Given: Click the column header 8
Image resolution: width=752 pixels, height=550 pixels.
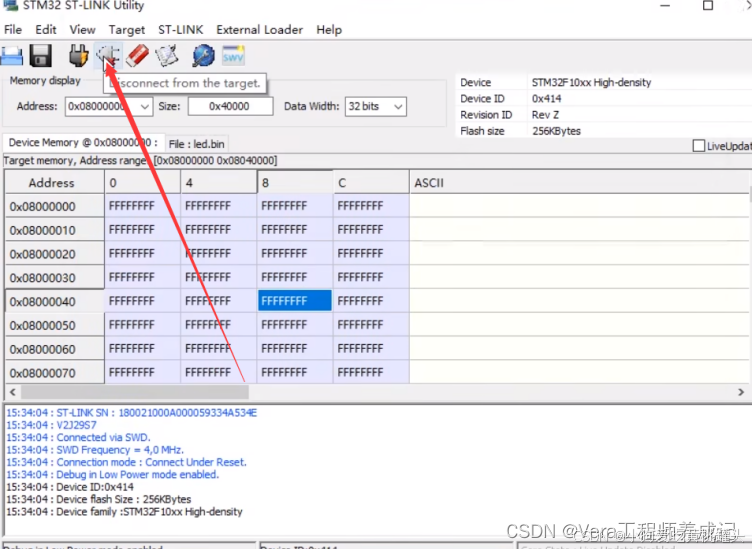Looking at the screenshot, I should tap(295, 183).
